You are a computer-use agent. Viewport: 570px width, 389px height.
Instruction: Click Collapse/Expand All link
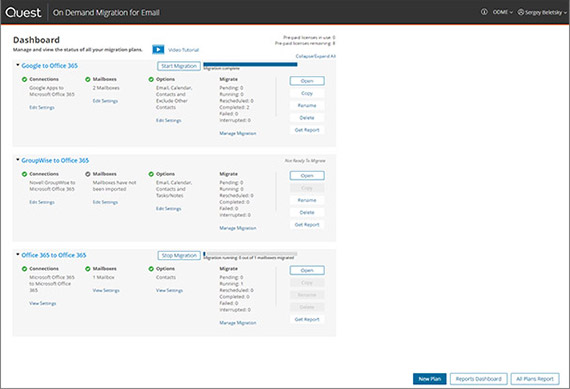(x=316, y=56)
